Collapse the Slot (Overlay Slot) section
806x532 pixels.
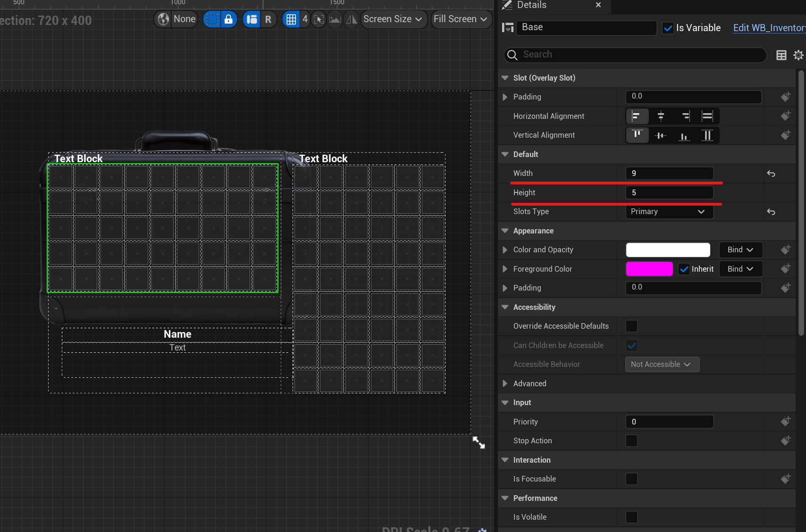click(x=505, y=78)
